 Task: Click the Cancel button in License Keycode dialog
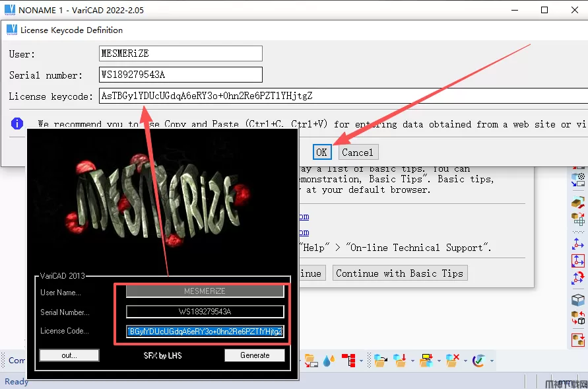[358, 153]
